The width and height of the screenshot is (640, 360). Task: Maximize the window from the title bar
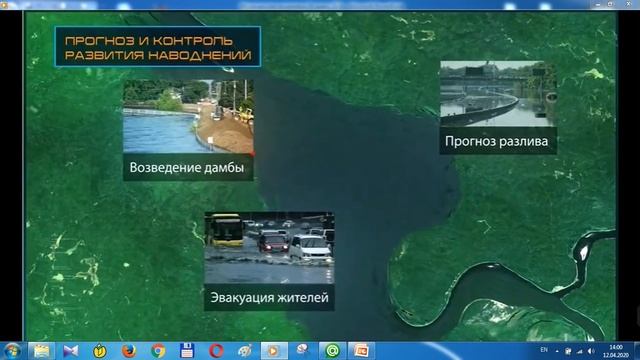coord(611,4)
